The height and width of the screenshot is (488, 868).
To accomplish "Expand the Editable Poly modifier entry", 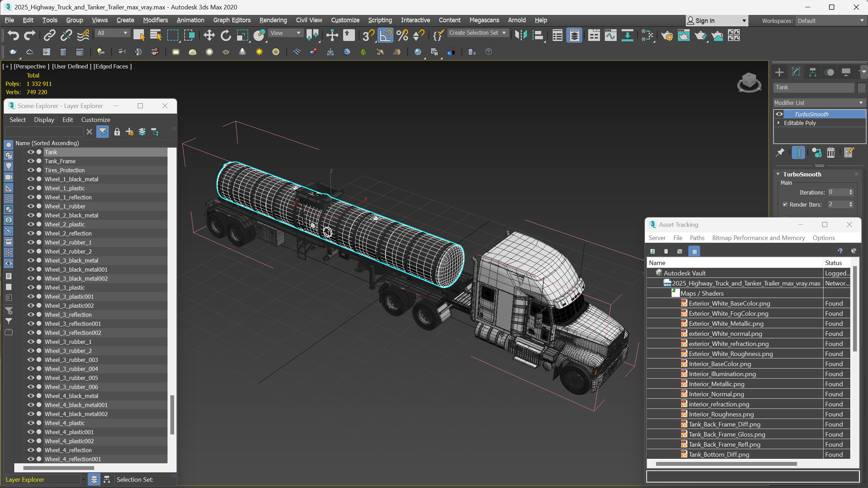I will (779, 123).
